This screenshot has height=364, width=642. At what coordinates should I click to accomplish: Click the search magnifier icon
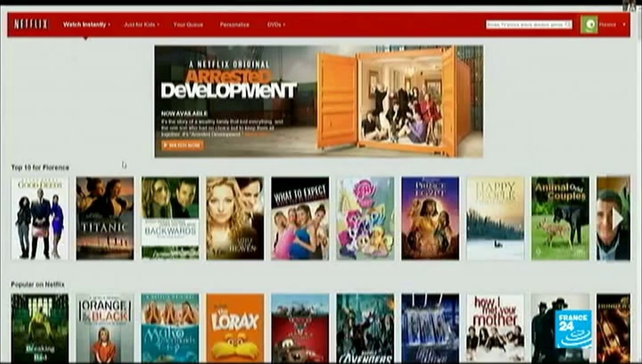568,24
